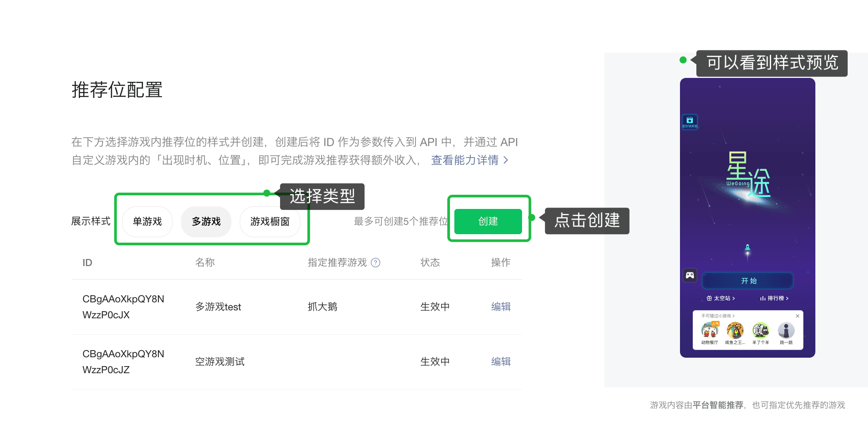Click the help icon beside 指定推荐游戏
The width and height of the screenshot is (868, 448).
[376, 263]
